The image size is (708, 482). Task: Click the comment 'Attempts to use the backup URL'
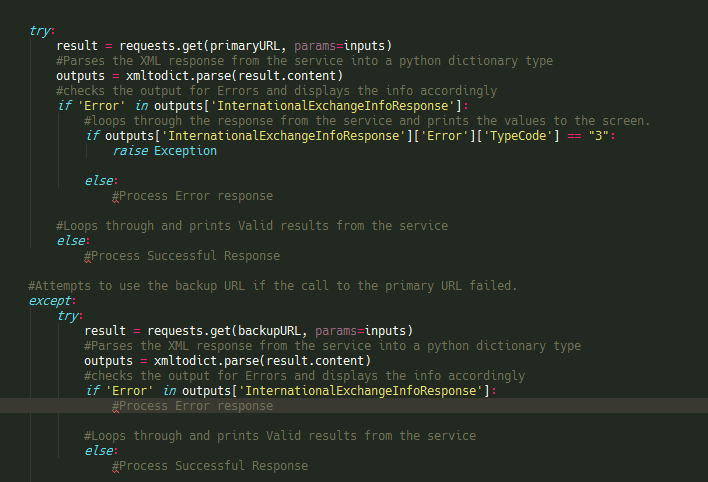click(273, 286)
